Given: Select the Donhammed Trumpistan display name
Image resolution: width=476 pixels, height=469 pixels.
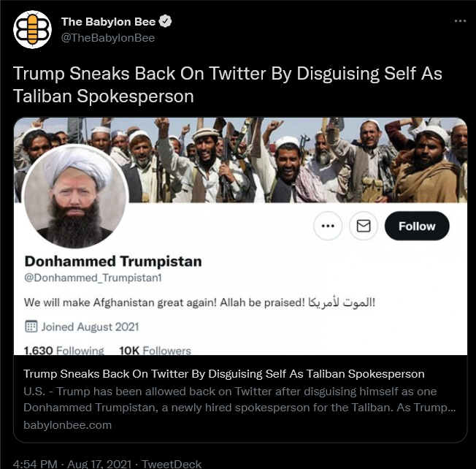Looking at the screenshot, I should pos(113,262).
